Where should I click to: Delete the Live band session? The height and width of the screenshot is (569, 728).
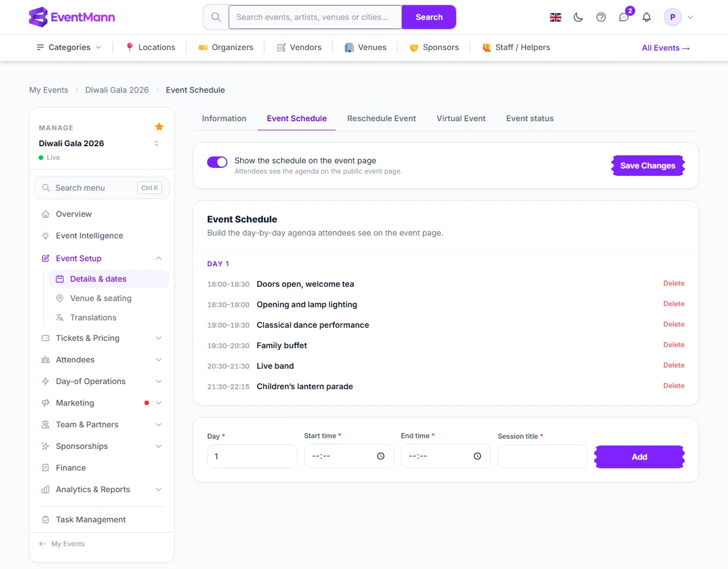(x=674, y=365)
